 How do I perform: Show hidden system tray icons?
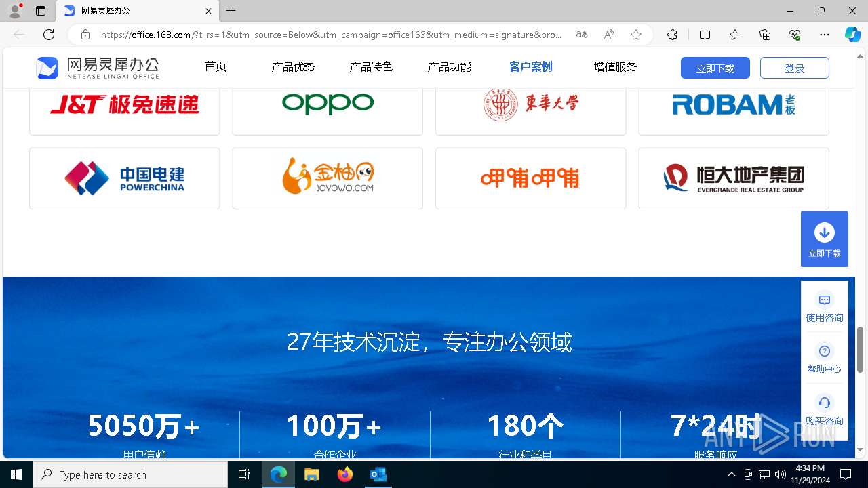731,474
